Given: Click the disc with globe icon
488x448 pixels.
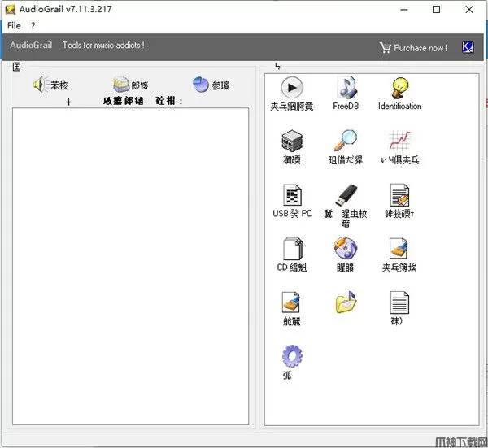Looking at the screenshot, I should tap(346, 249).
